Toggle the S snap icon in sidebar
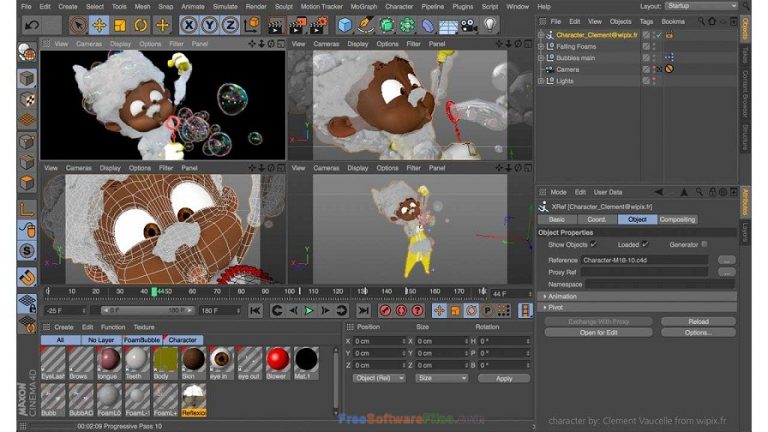This screenshot has height=432, width=768. [x=27, y=251]
